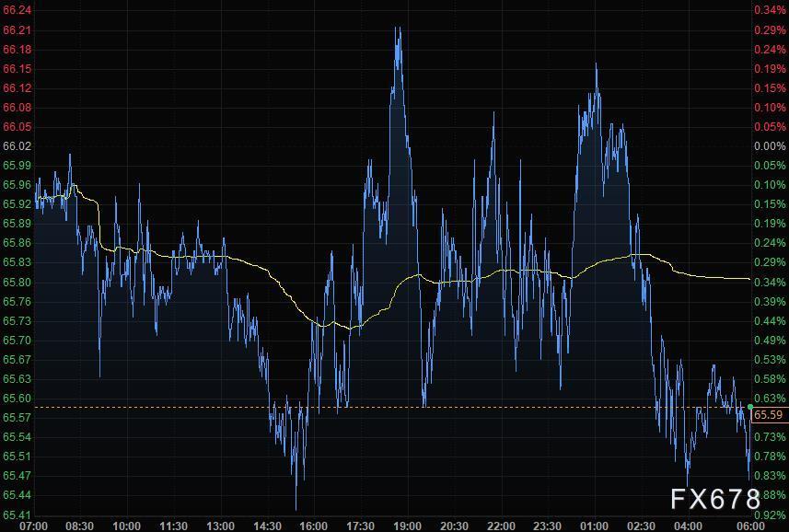Screen dimensions: 789x532
Task: Click the 10:00 time axis tick
Action: [126, 526]
